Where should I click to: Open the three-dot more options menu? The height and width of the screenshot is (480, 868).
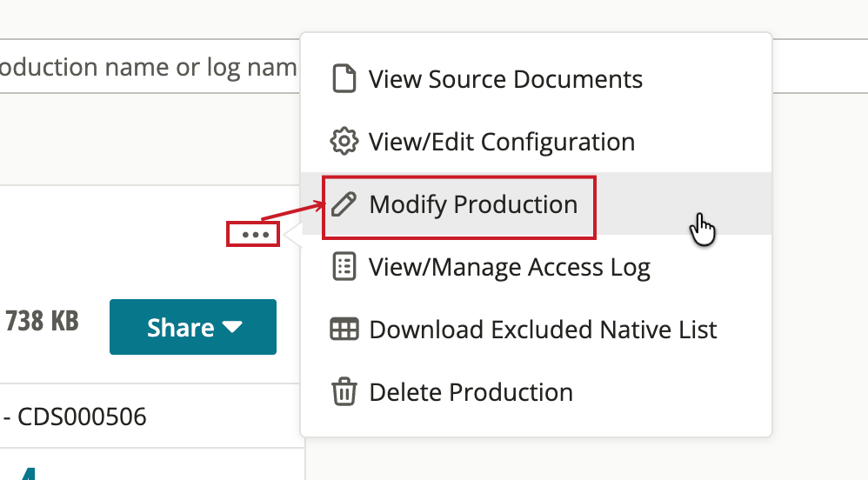pyautogui.click(x=255, y=235)
